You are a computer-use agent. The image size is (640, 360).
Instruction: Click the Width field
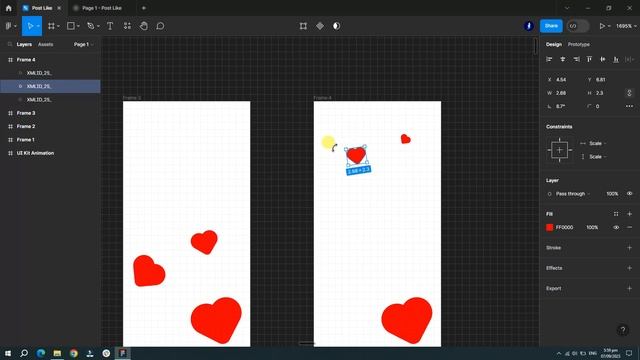point(563,93)
